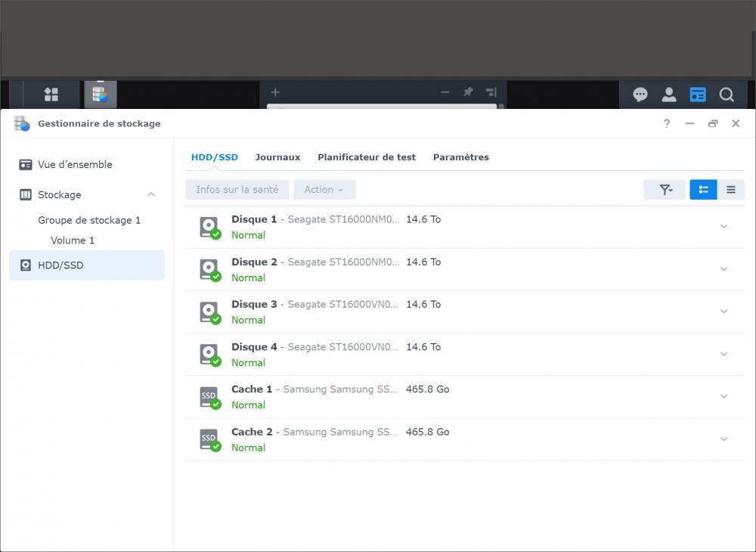
Task: Click the Cache 1 SSD icon
Action: 209,397
